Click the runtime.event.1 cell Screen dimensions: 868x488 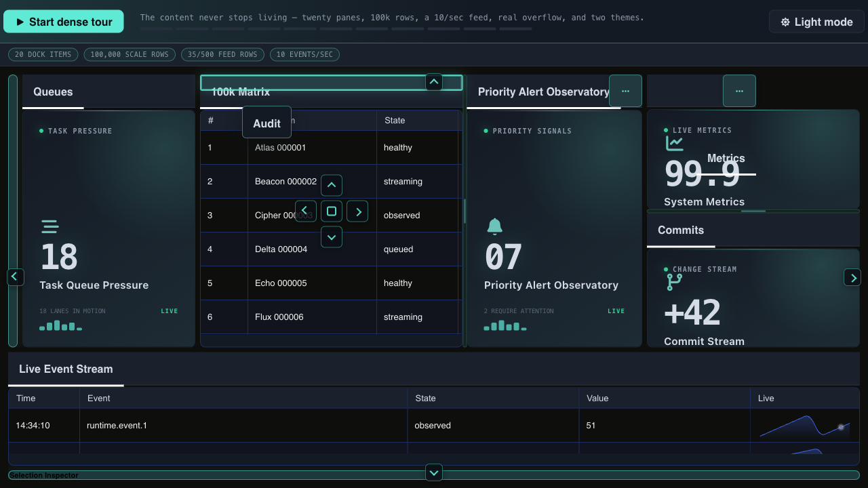click(x=243, y=426)
